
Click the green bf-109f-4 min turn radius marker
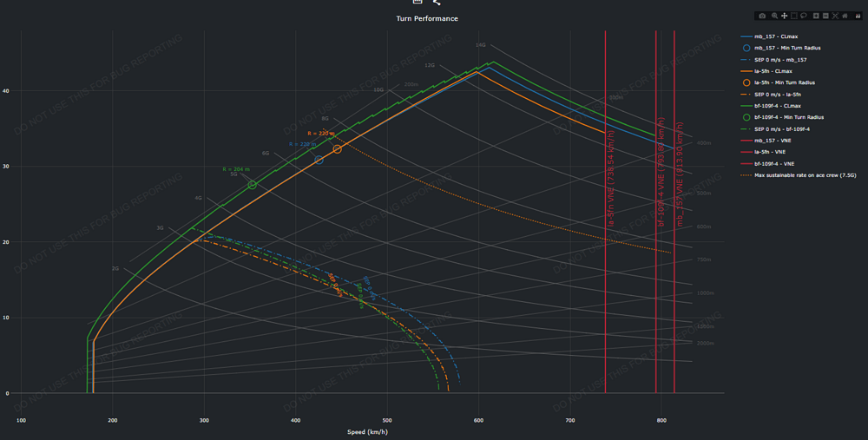tap(253, 185)
